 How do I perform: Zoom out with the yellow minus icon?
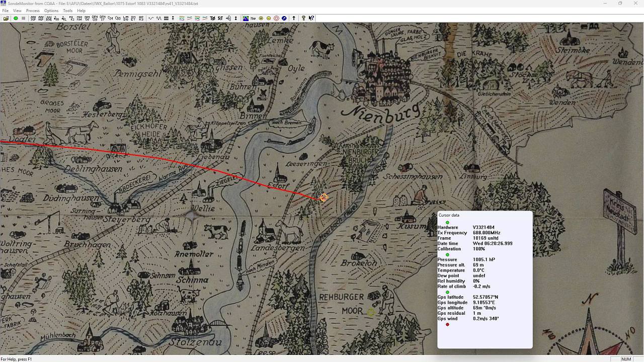coord(268,18)
